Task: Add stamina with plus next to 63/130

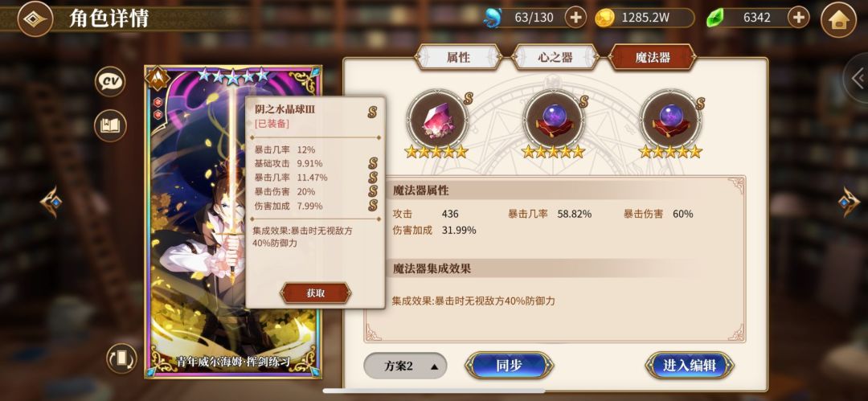Action: [575, 18]
